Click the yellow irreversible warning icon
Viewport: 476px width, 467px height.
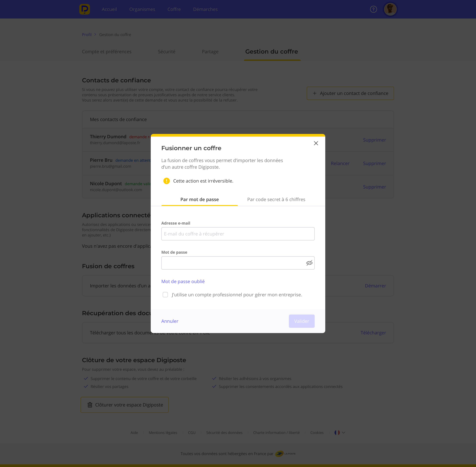166,181
